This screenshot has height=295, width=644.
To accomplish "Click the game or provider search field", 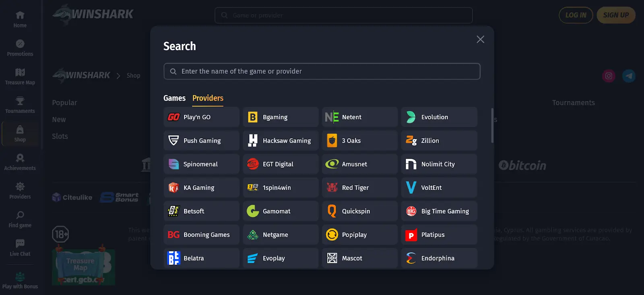I will [x=322, y=71].
